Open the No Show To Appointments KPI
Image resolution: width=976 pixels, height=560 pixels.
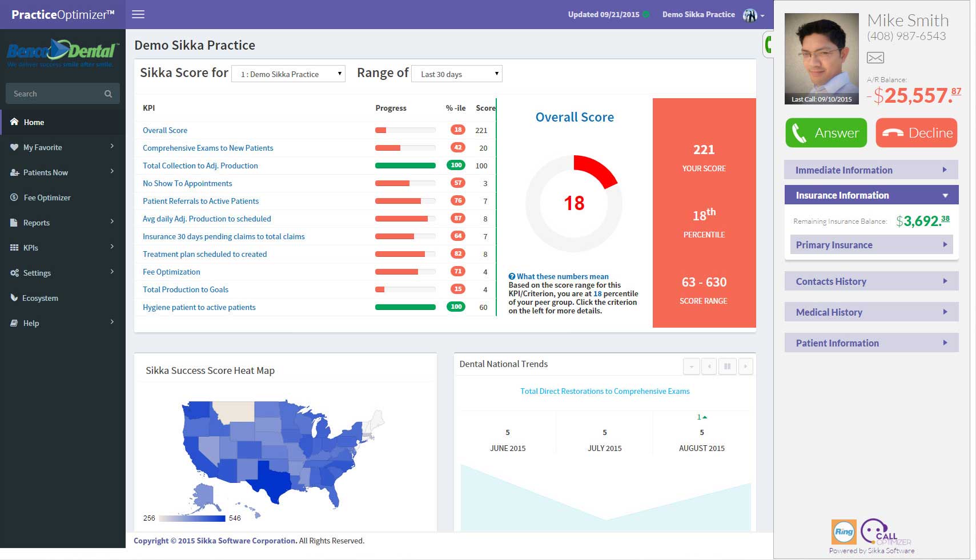pos(187,183)
